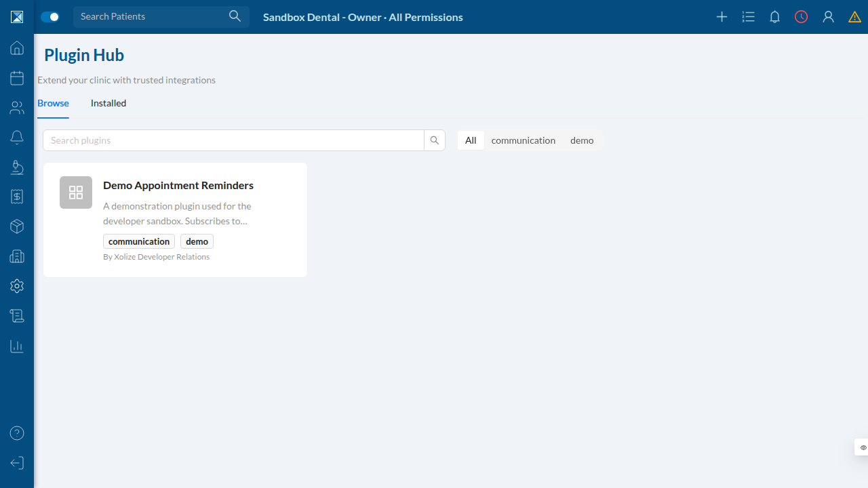Focus the Search plugins input field
868x488 pixels.
(233, 140)
